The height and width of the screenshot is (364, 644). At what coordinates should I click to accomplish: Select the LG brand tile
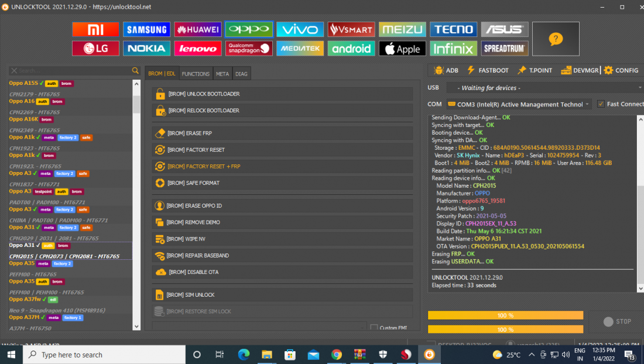coord(95,49)
